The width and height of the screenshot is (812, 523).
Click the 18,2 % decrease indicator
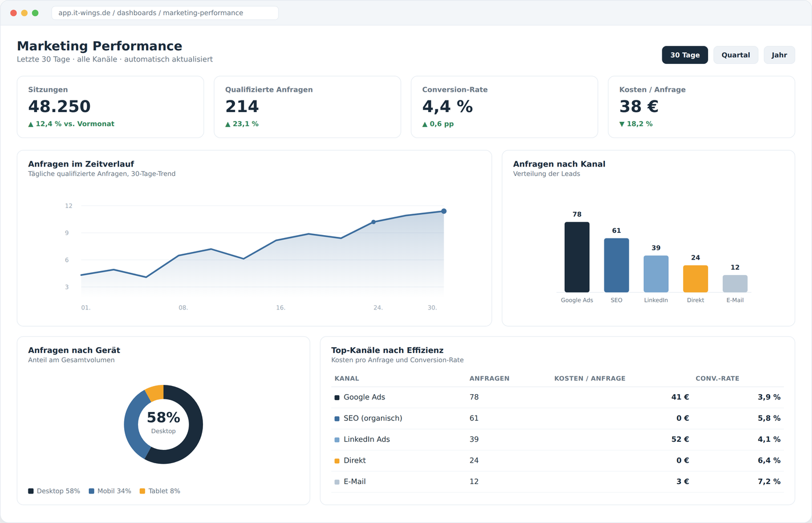click(636, 124)
